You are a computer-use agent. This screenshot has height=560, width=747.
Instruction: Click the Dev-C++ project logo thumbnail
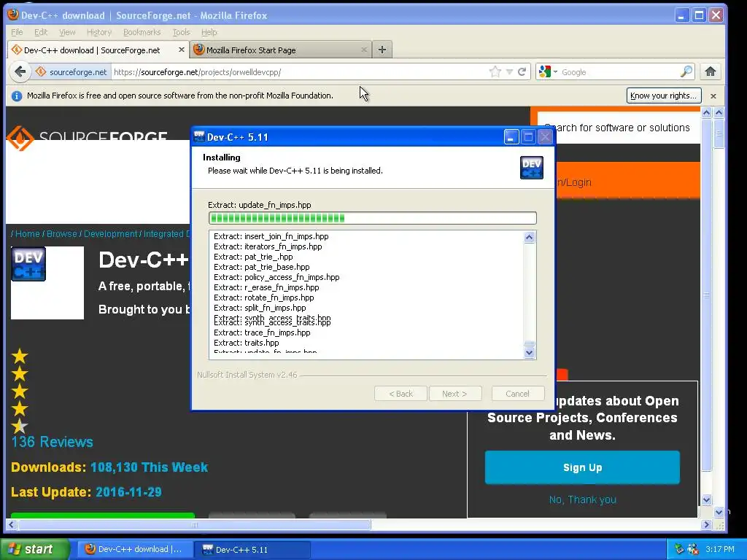(28, 264)
